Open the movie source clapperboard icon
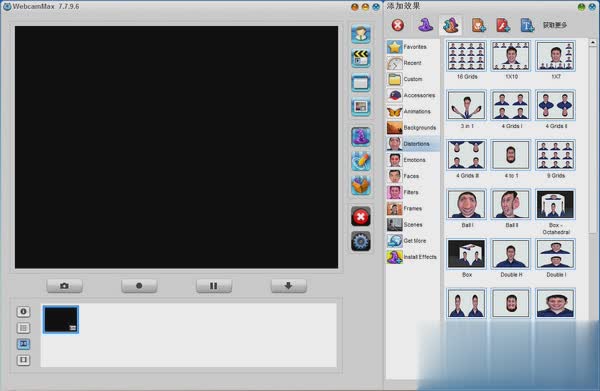 point(360,58)
